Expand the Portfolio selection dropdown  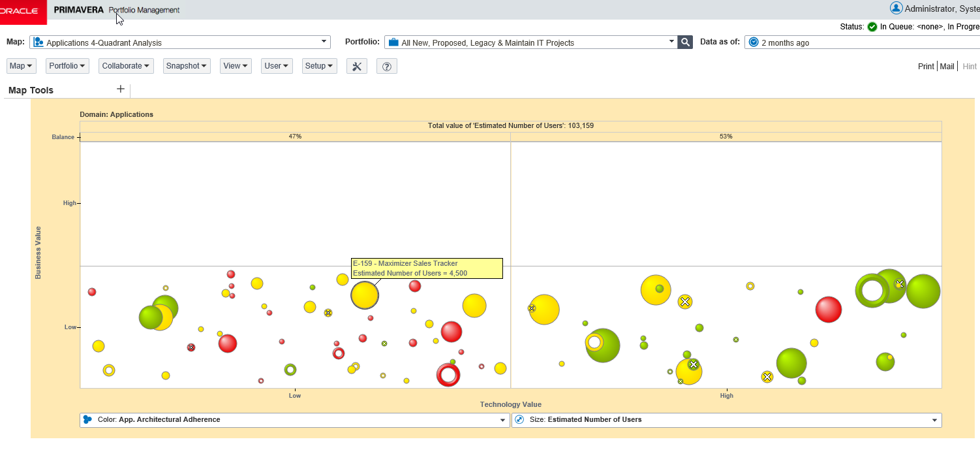pos(671,42)
